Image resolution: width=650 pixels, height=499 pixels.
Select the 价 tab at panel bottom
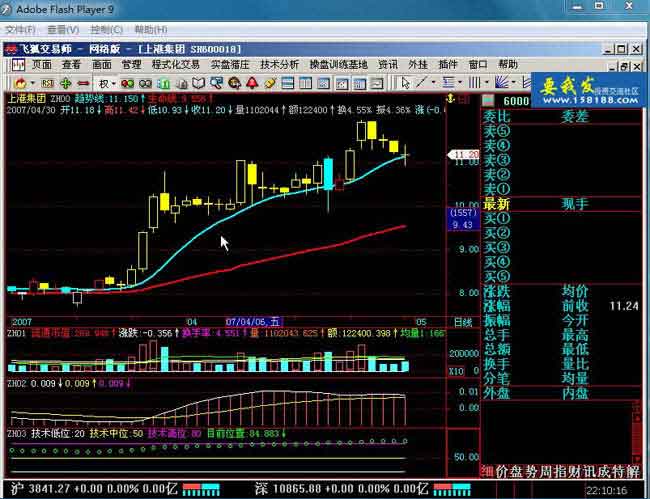502,471
